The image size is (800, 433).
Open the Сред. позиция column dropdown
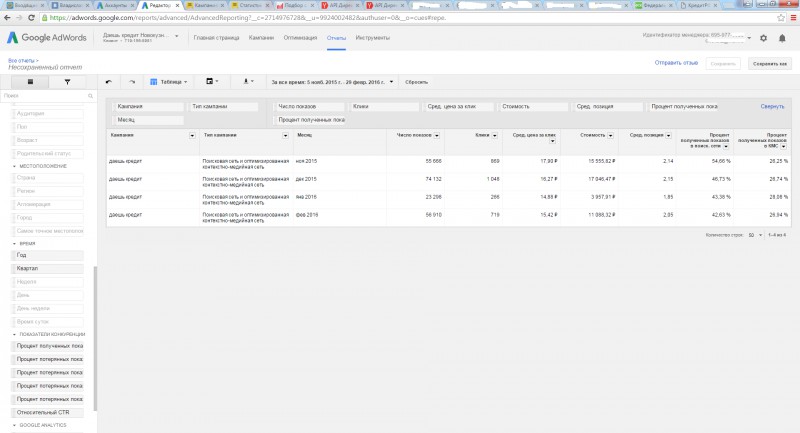coord(668,136)
